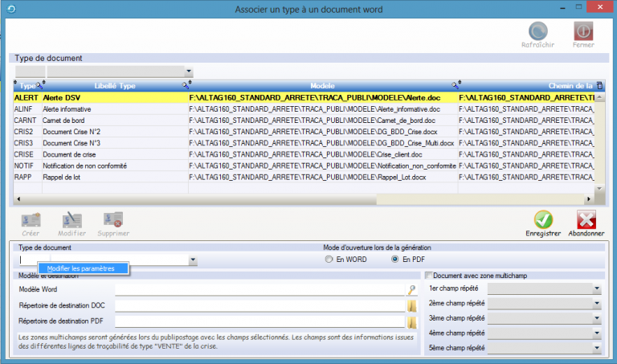Image resolution: width=617 pixels, height=364 pixels.
Task: Expand the 1er champ répété dropdown
Action: (x=597, y=288)
